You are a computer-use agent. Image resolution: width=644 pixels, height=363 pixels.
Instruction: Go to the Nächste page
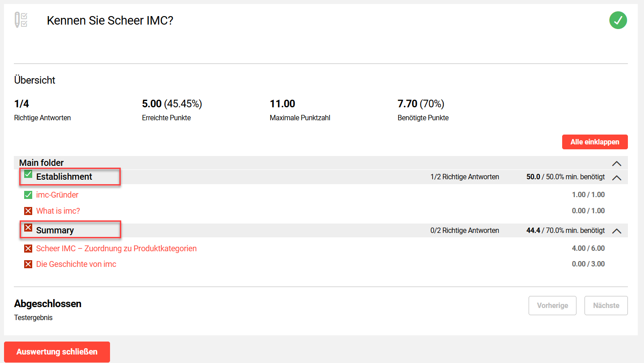606,306
